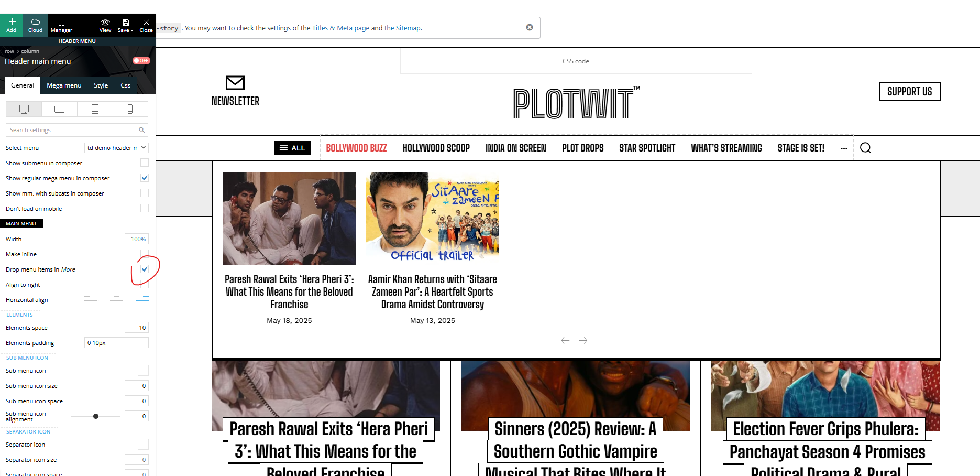Enable Show submenu in composer
Image resolution: width=980 pixels, height=476 pixels.
tap(145, 163)
